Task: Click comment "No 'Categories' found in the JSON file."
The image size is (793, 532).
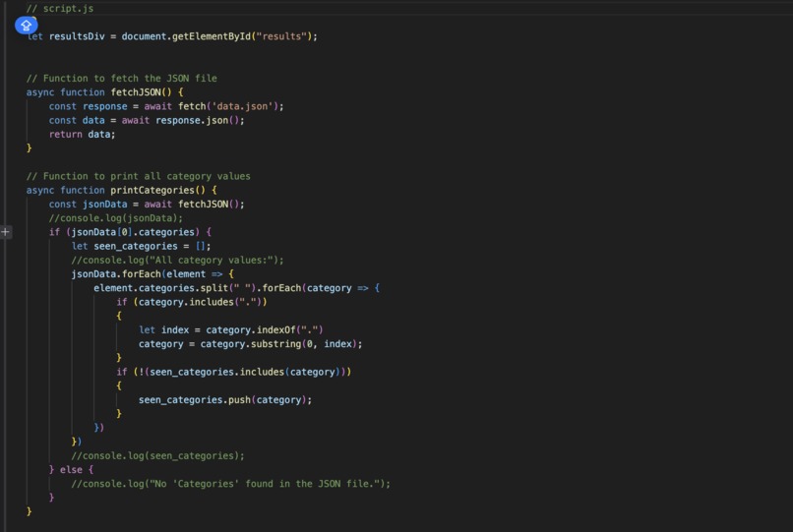Action: [x=265, y=484]
